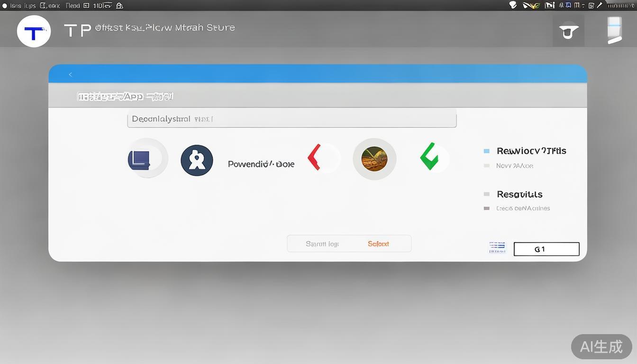Click the red chevron circle icon

[x=322, y=158]
